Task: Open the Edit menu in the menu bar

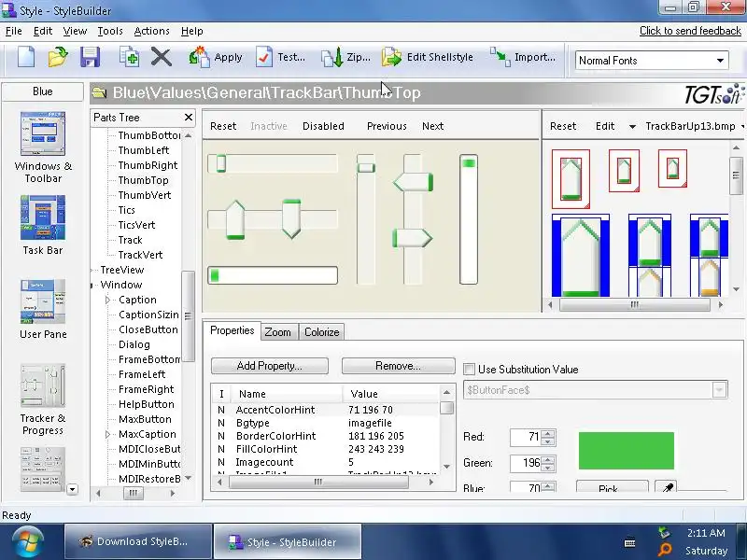Action: pyautogui.click(x=43, y=31)
